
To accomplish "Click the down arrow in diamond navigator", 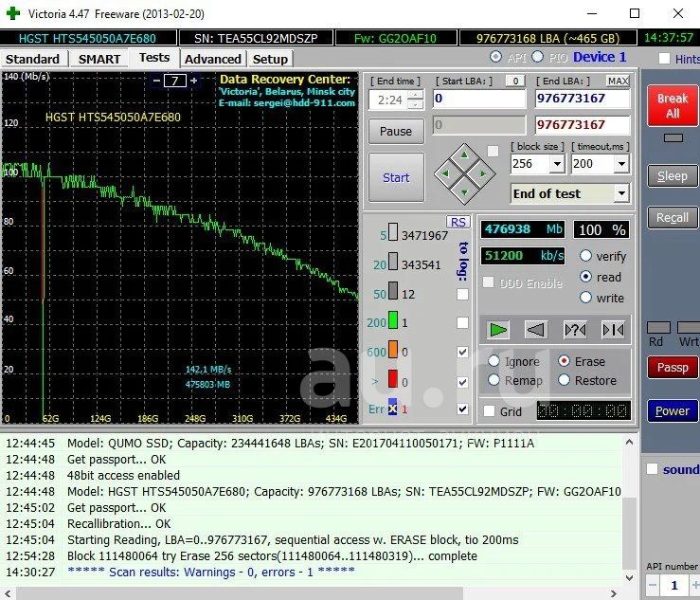I will pyautogui.click(x=464, y=192).
